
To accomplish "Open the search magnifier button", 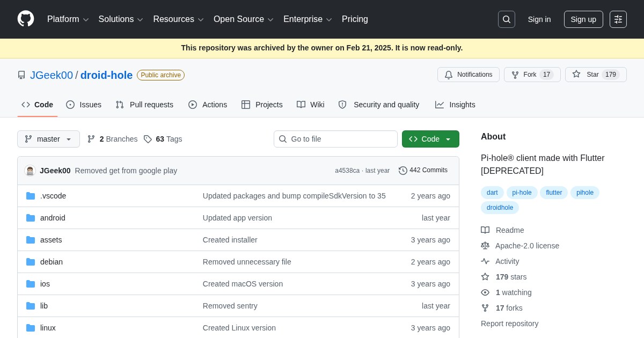I will pyautogui.click(x=506, y=19).
